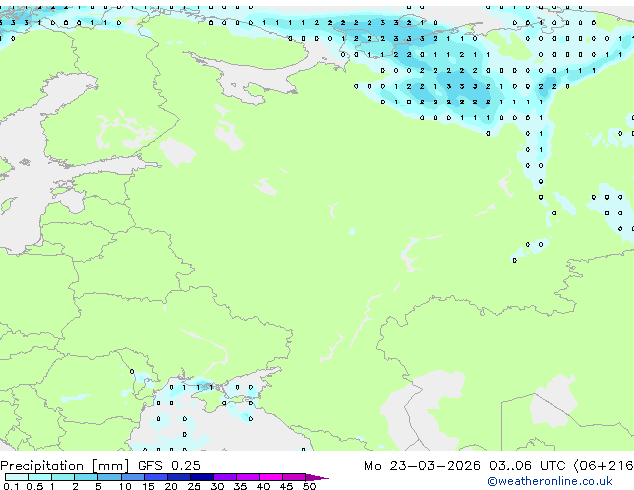Screen dimensions: 634x490
Task: Select the 5–10 mm legend color swatch
Action: pyautogui.click(x=109, y=477)
